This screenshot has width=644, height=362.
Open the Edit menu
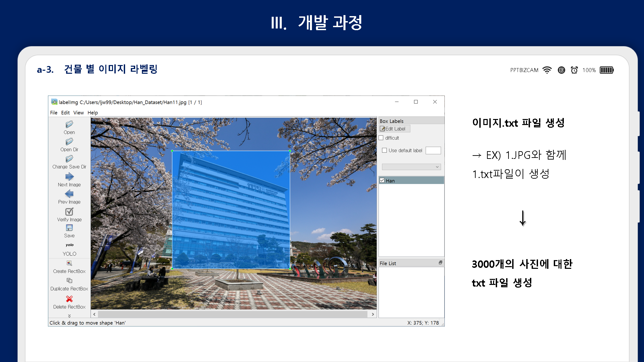pyautogui.click(x=65, y=113)
